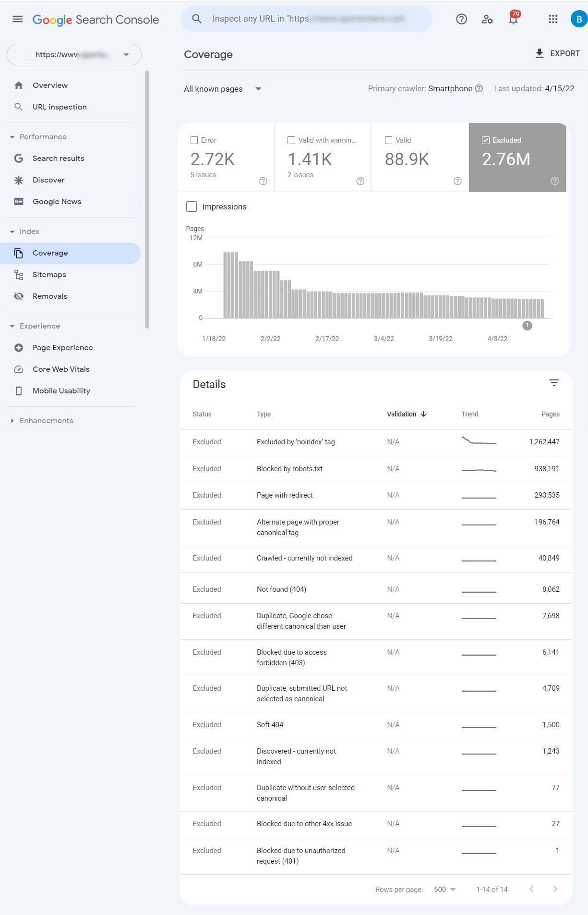Click the Google News icon
This screenshot has height=915, width=588.
[x=19, y=202]
